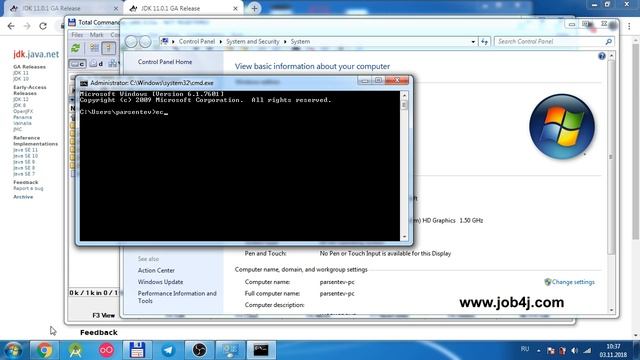Open the Windows Start button

tap(13, 350)
